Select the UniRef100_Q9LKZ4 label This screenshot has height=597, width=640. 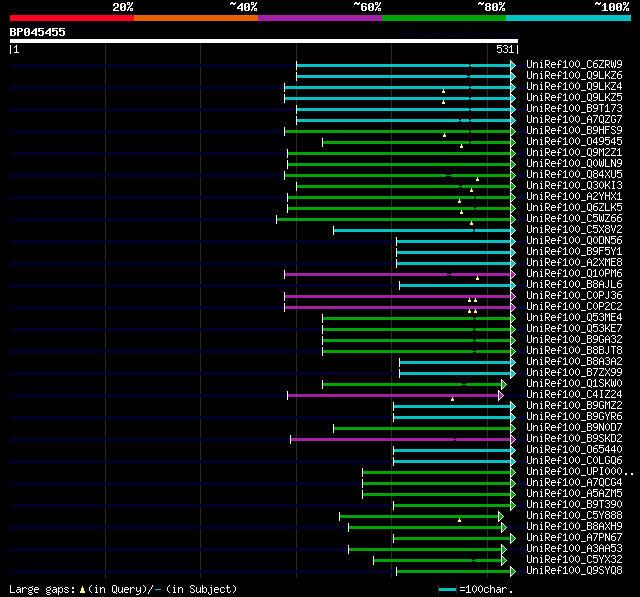(x=574, y=87)
